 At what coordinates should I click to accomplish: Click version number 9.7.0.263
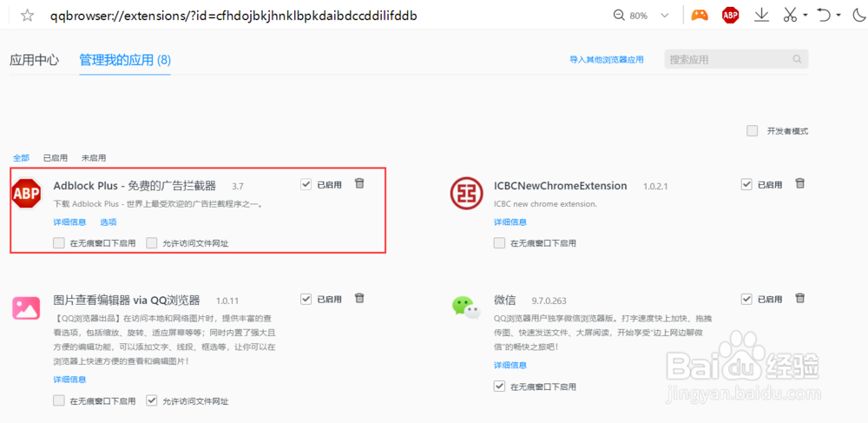coord(549,301)
